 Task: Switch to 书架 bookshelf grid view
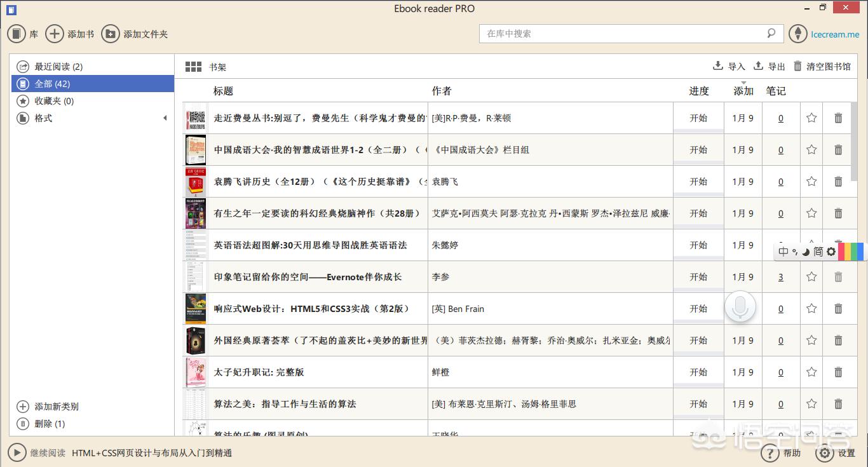point(193,67)
